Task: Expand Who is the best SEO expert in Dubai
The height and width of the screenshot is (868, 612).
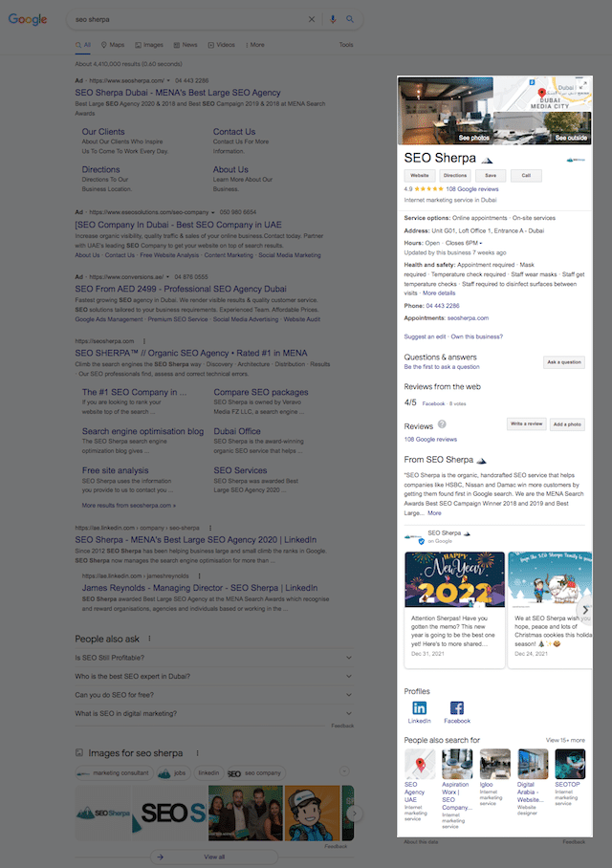Action: (x=214, y=677)
